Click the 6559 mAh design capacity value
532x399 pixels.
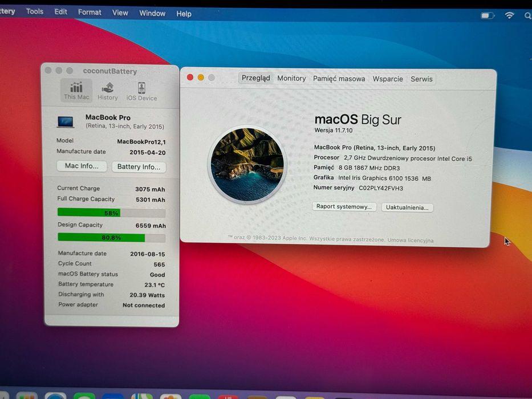click(x=151, y=226)
